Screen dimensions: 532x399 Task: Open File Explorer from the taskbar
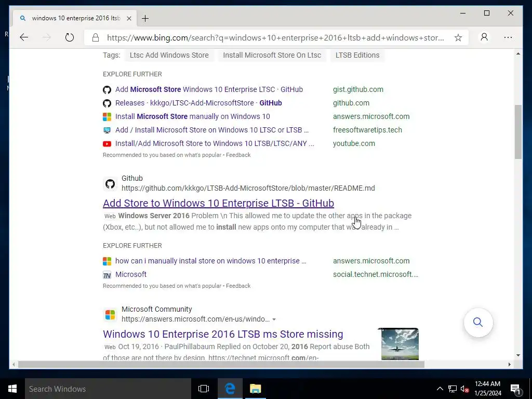tap(255, 389)
